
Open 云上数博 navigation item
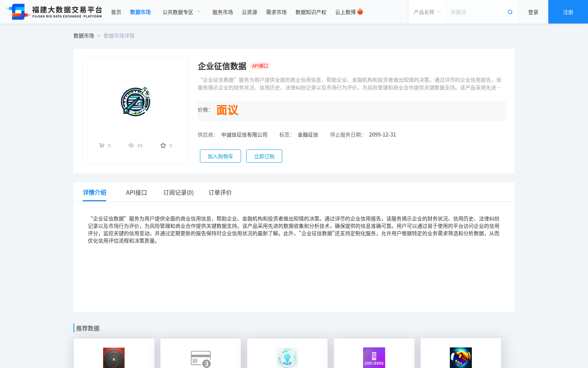pos(345,12)
